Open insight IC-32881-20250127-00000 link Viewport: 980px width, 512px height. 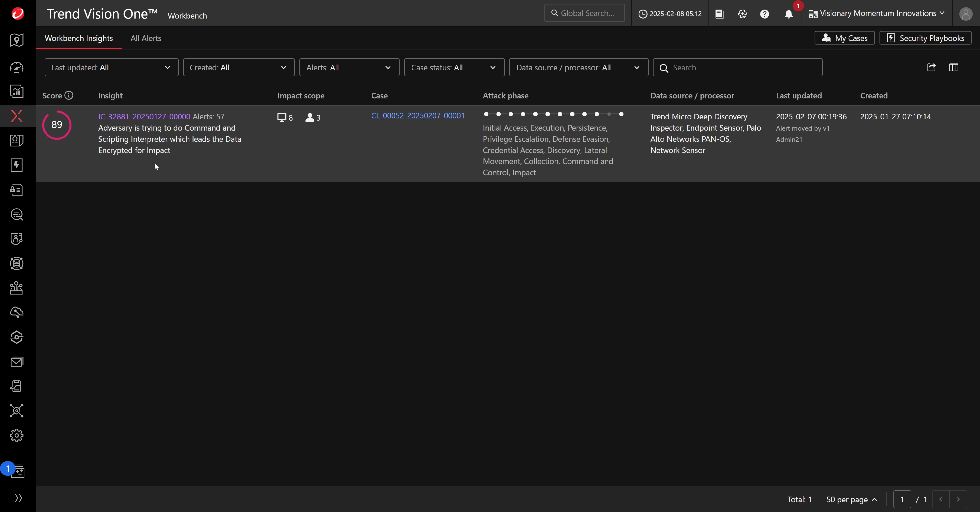coord(144,116)
